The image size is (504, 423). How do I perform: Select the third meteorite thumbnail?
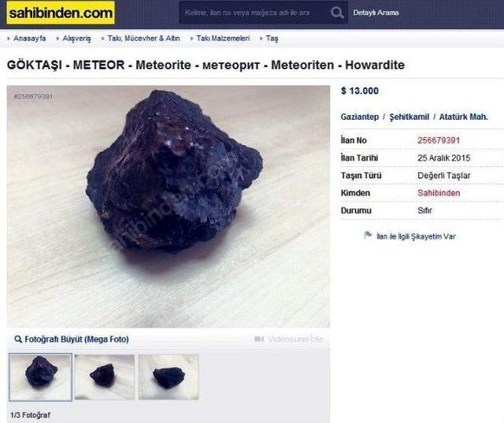point(168,377)
